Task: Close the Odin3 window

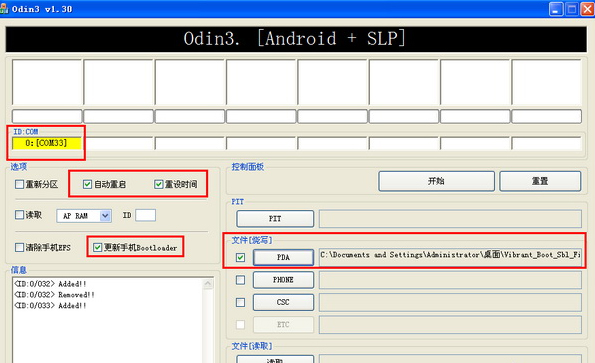Action: pos(587,9)
